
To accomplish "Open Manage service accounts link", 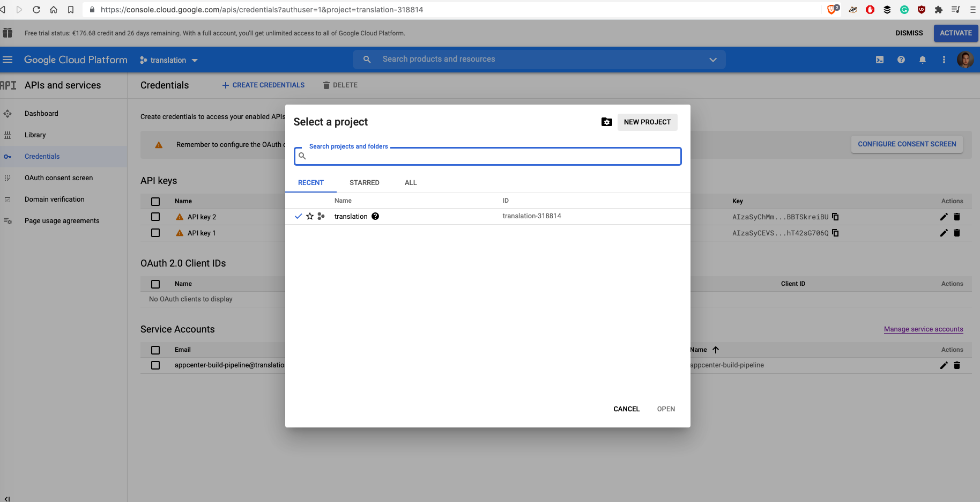I will (923, 329).
